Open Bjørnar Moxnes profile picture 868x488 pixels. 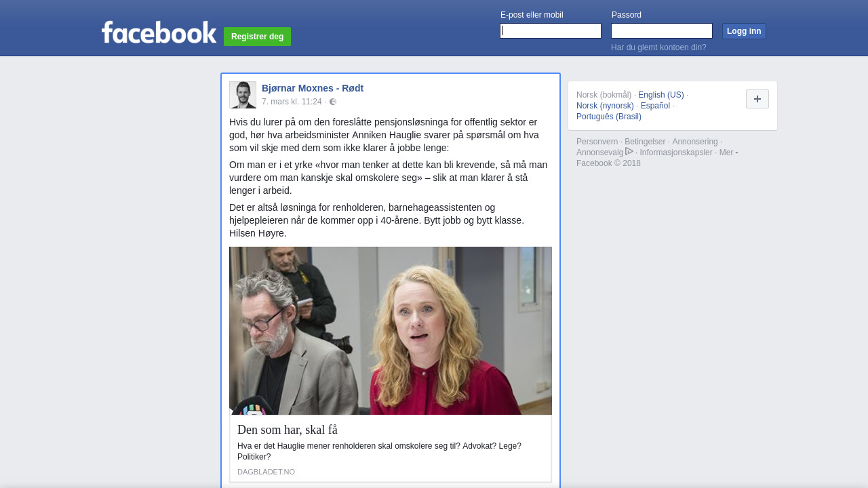243,95
